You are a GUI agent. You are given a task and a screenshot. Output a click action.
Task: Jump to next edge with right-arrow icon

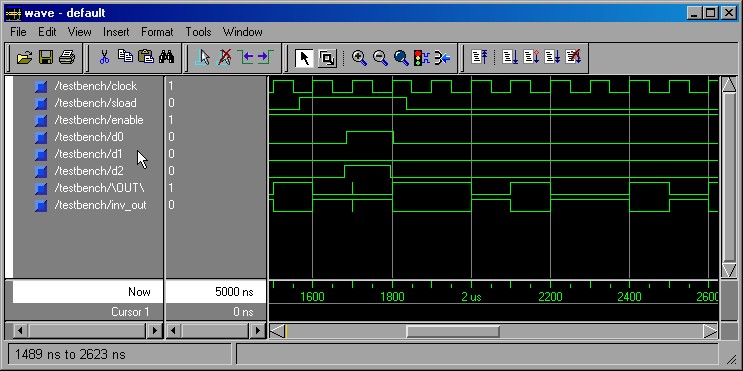coord(265,58)
